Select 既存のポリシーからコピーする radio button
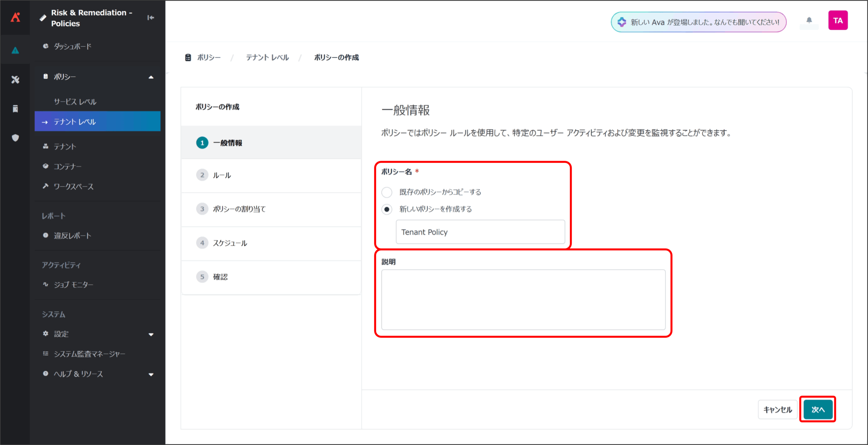The height and width of the screenshot is (445, 868). click(387, 192)
